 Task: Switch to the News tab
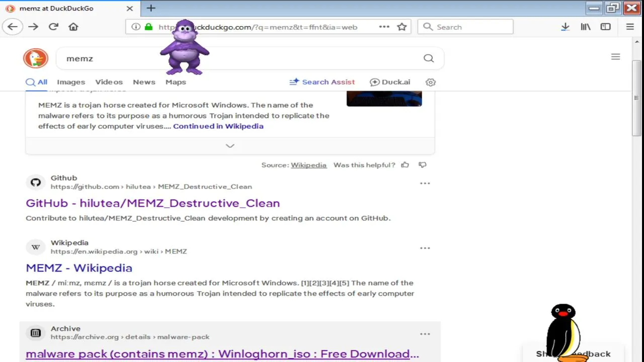click(x=144, y=82)
